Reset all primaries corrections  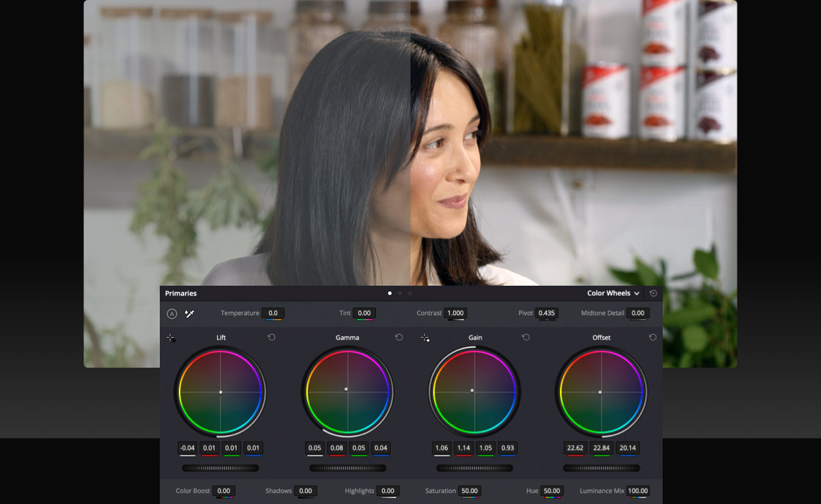click(x=652, y=292)
